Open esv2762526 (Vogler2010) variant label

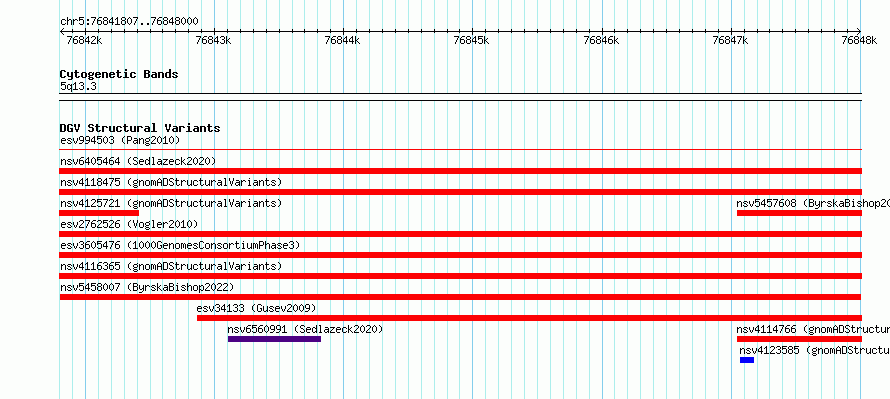click(x=129, y=224)
